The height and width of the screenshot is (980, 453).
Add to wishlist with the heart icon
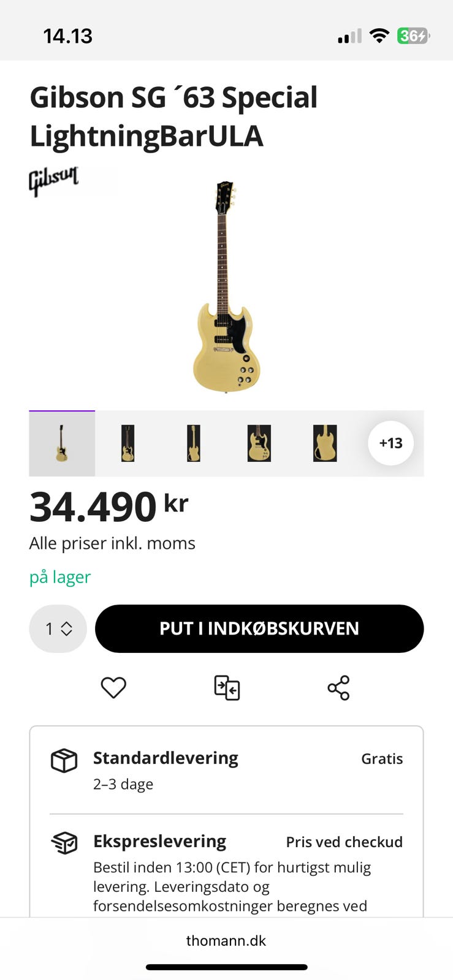click(113, 688)
